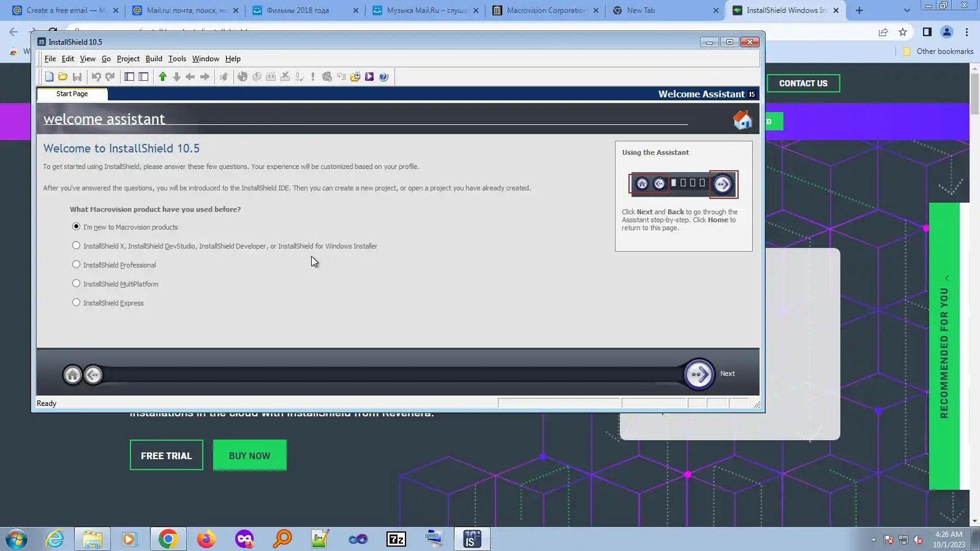This screenshot has width=980, height=551.
Task: Open the Project menu in InstallShield
Action: pyautogui.click(x=128, y=59)
